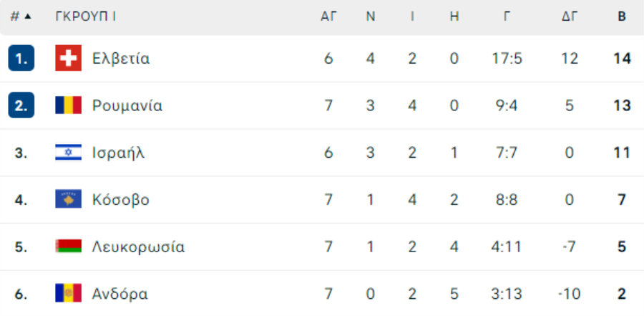Click the Belarus flag icon
Image resolution: width=644 pixels, height=316 pixels.
coord(68,246)
